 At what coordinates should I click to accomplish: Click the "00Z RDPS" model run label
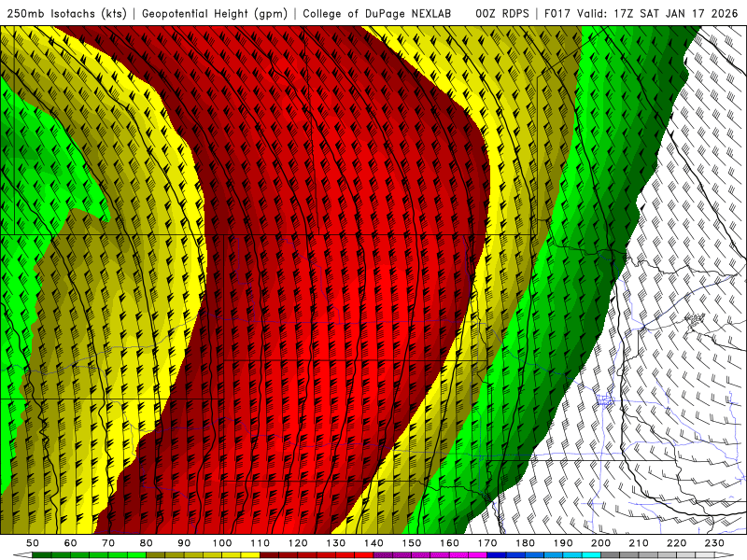(x=502, y=13)
